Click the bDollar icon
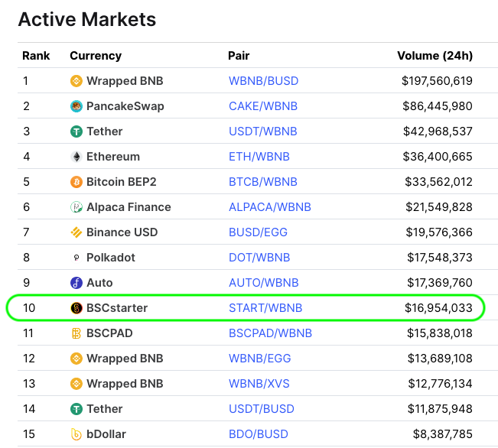498x448 pixels. pyautogui.click(x=76, y=434)
